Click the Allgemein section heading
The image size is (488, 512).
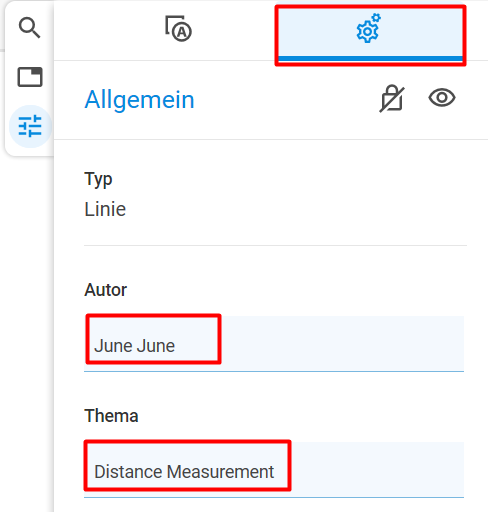139,100
